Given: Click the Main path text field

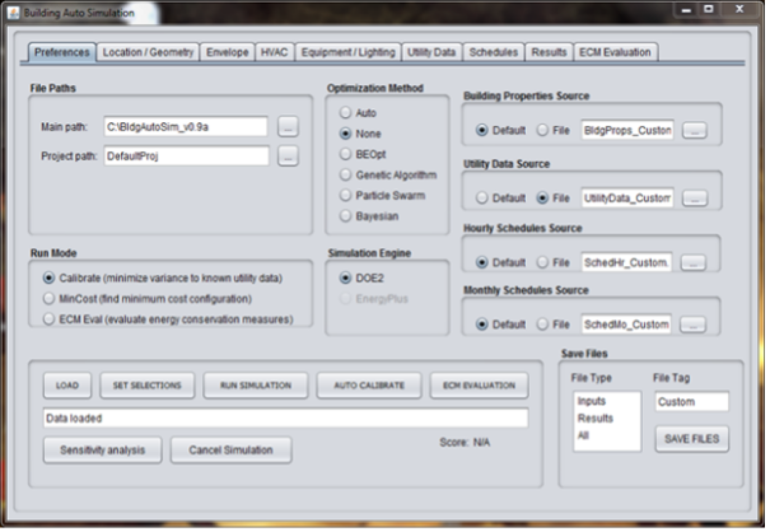Looking at the screenshot, I should [x=186, y=127].
